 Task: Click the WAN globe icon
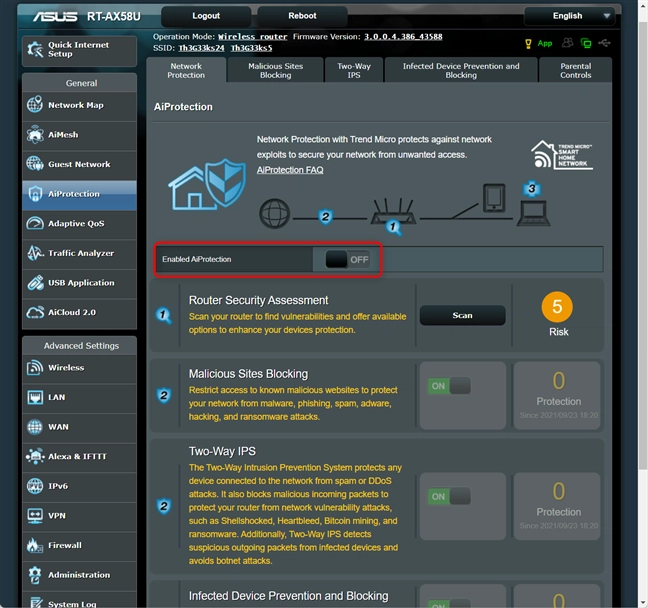pos(35,427)
